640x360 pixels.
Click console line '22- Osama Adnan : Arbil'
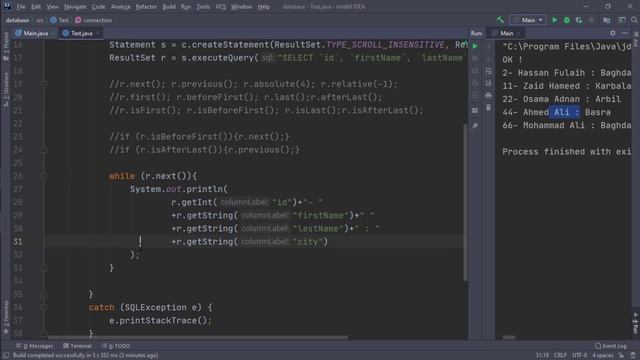[562, 99]
